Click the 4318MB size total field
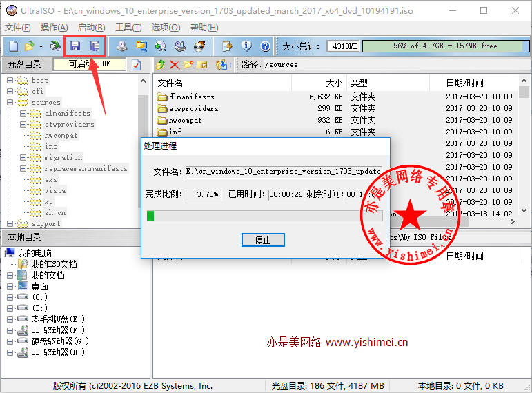Screen dimensions: 532x393 click(x=344, y=46)
